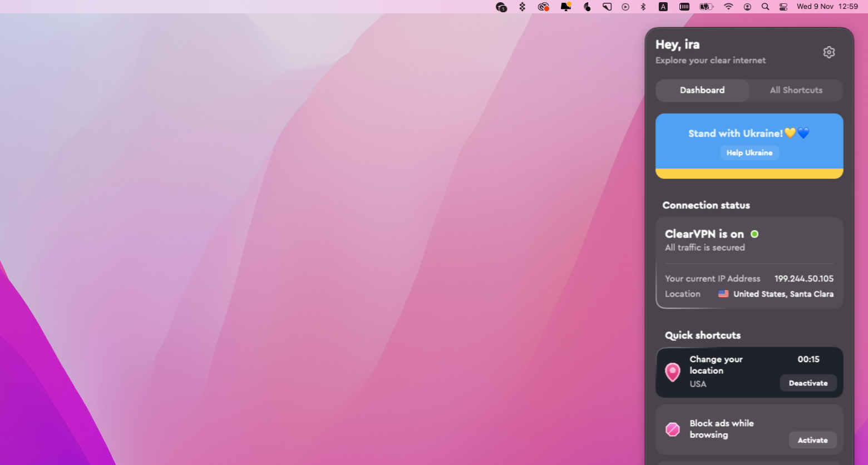
Task: Click the All traffic is secured text
Action: [704, 248]
